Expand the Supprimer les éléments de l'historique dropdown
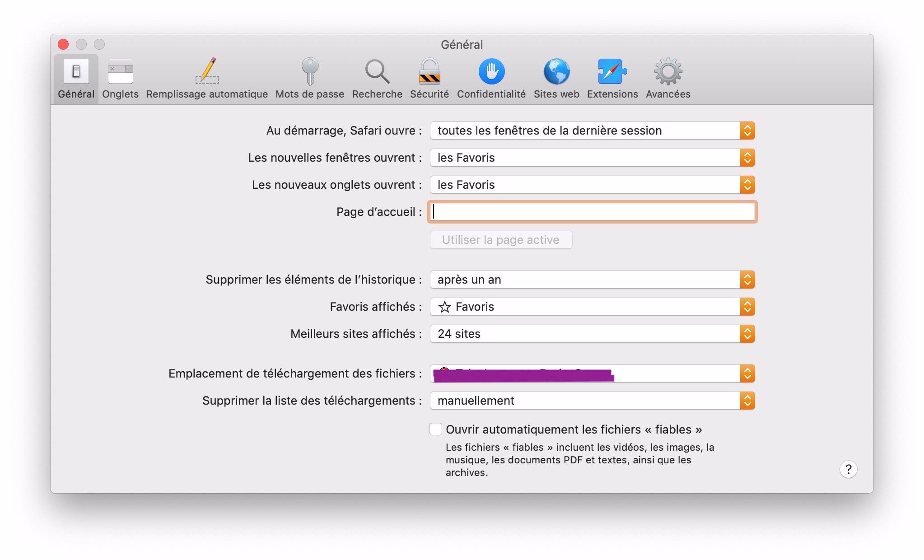Screen dimensions: 924x560 tap(592, 280)
